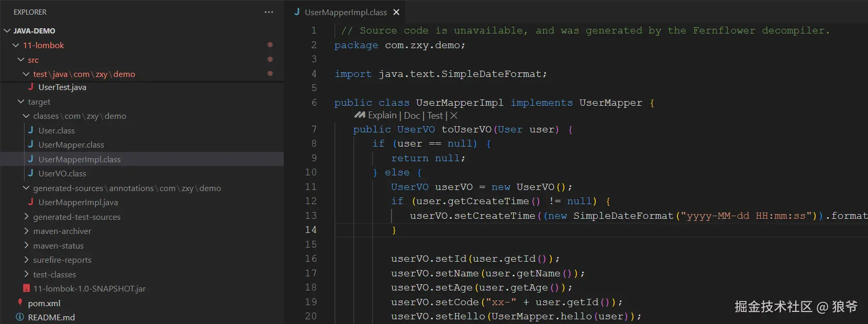The image size is (868, 324).
Task: Expand the generated-test-sources folder
Action: 26,217
